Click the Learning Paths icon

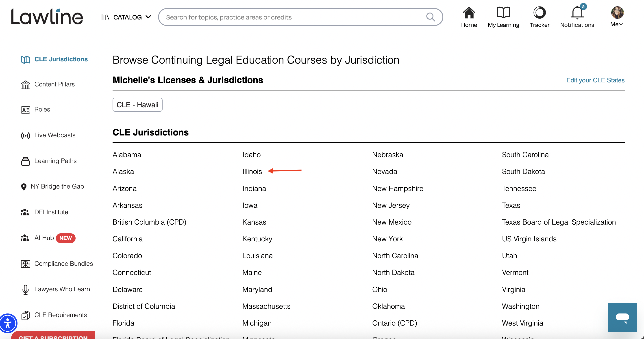[26, 161]
